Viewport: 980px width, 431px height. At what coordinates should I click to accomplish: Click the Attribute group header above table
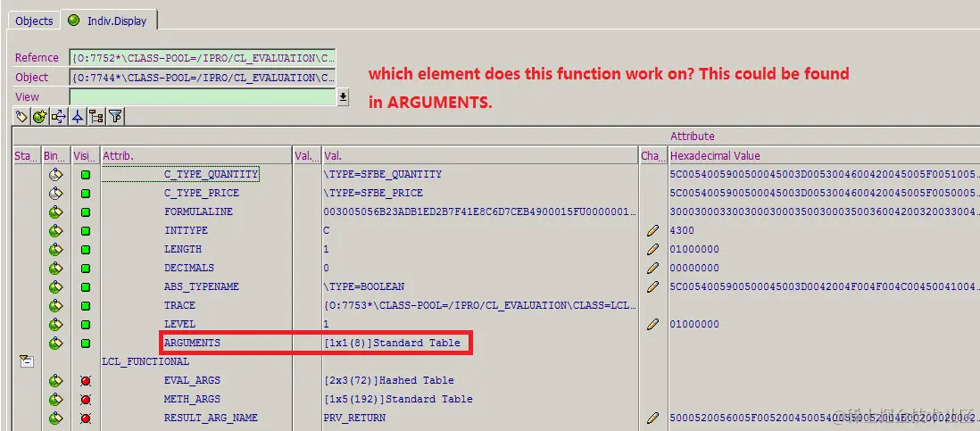point(692,137)
